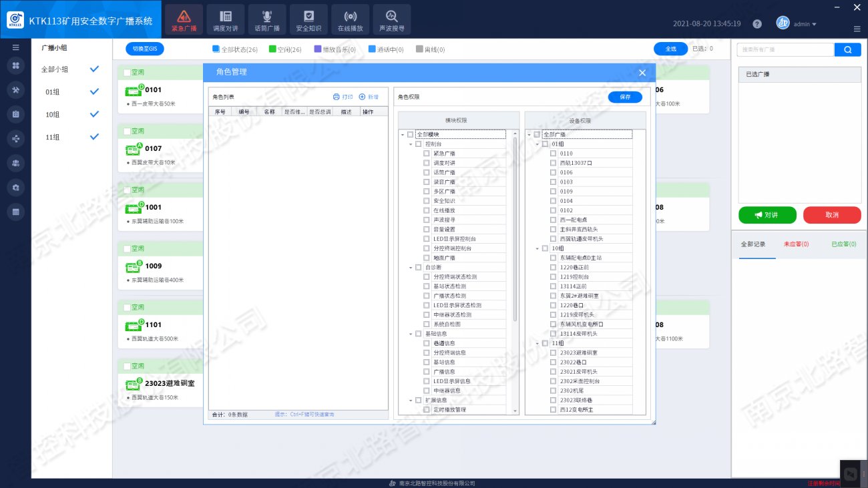868x488 pixels.
Task: Switch to the 已应答 records tab
Action: coord(843,244)
